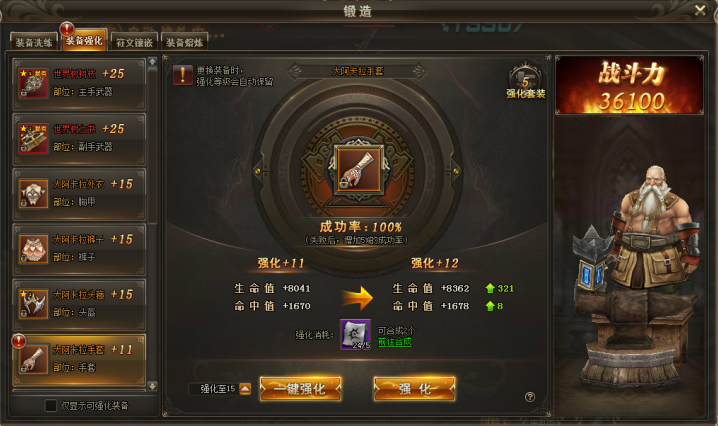
Task: Switch to the 符文镶嵌 tab
Action: click(x=134, y=42)
